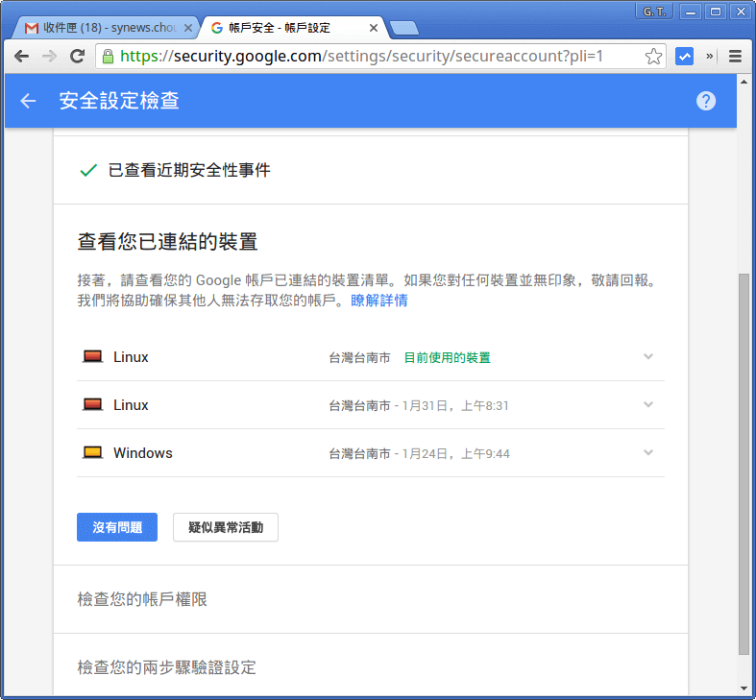Expand 已查看近期安全性事件 section
This screenshot has height=700, width=756.
click(x=370, y=170)
